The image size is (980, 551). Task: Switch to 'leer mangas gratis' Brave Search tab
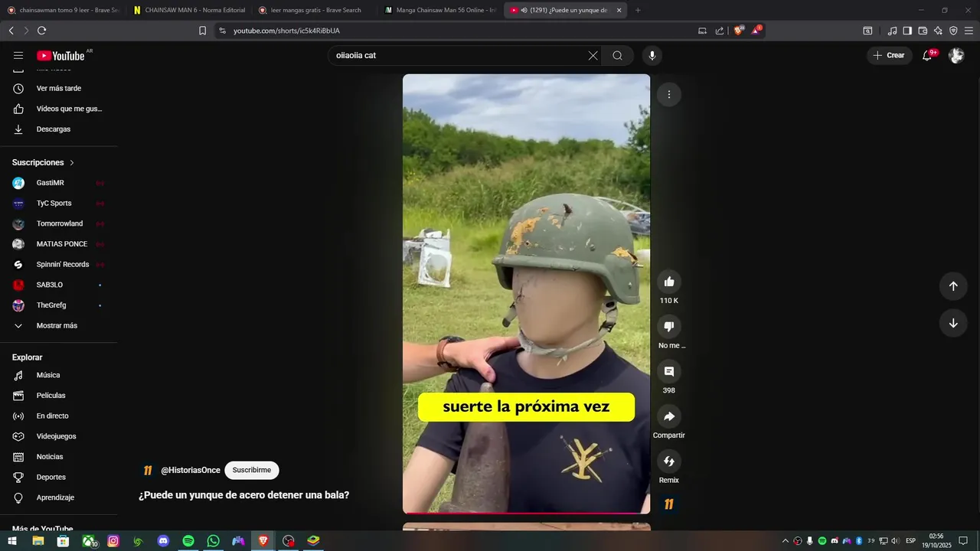click(314, 10)
